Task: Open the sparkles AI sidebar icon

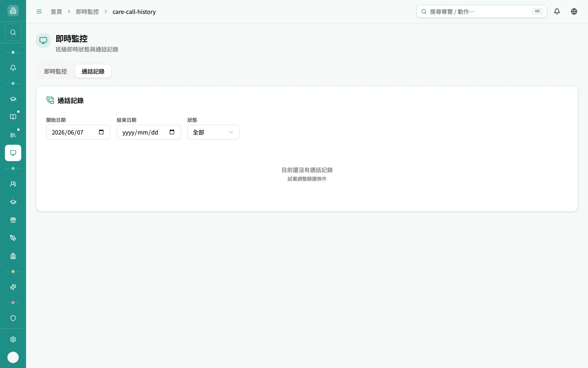Action: point(13,287)
